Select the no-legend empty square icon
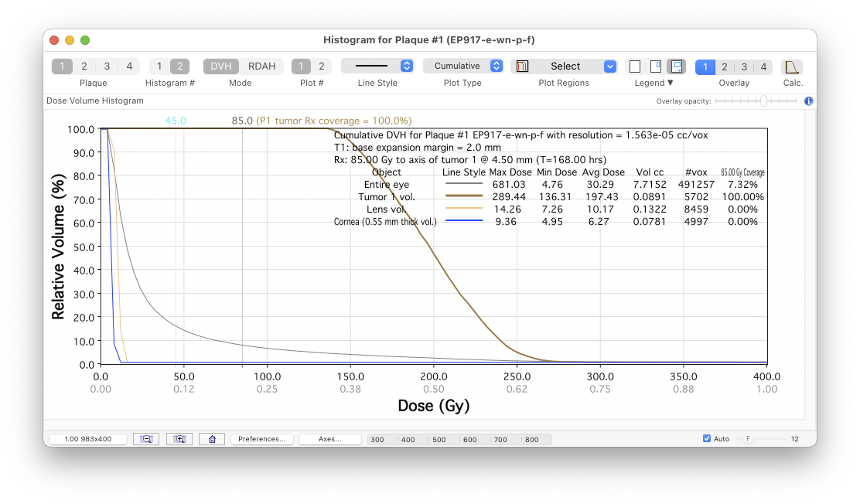860x504 pixels. (x=635, y=66)
